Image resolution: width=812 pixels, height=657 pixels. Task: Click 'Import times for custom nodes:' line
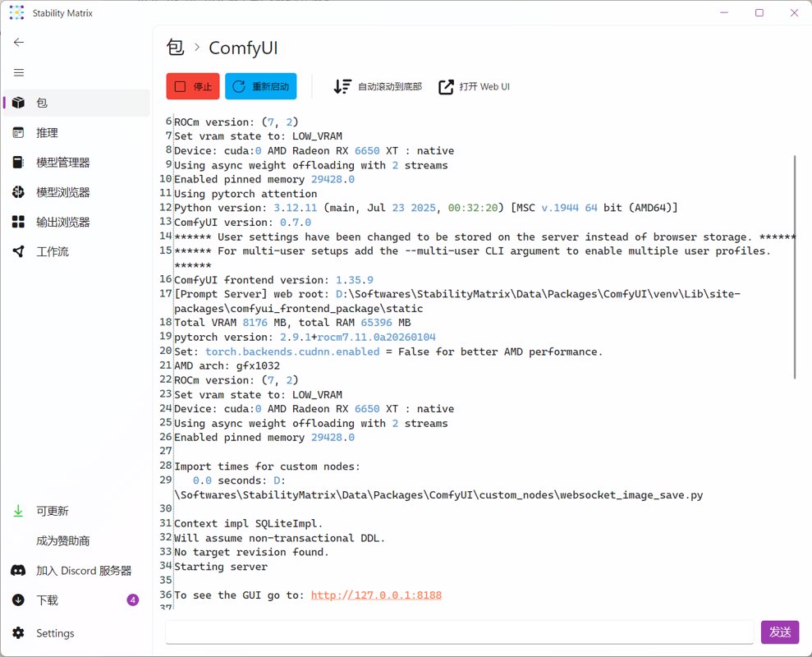click(267, 466)
